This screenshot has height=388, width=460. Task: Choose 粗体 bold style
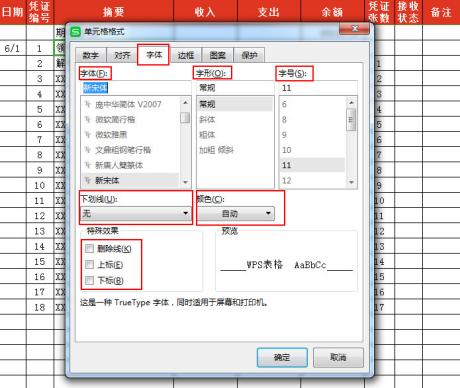click(235, 135)
